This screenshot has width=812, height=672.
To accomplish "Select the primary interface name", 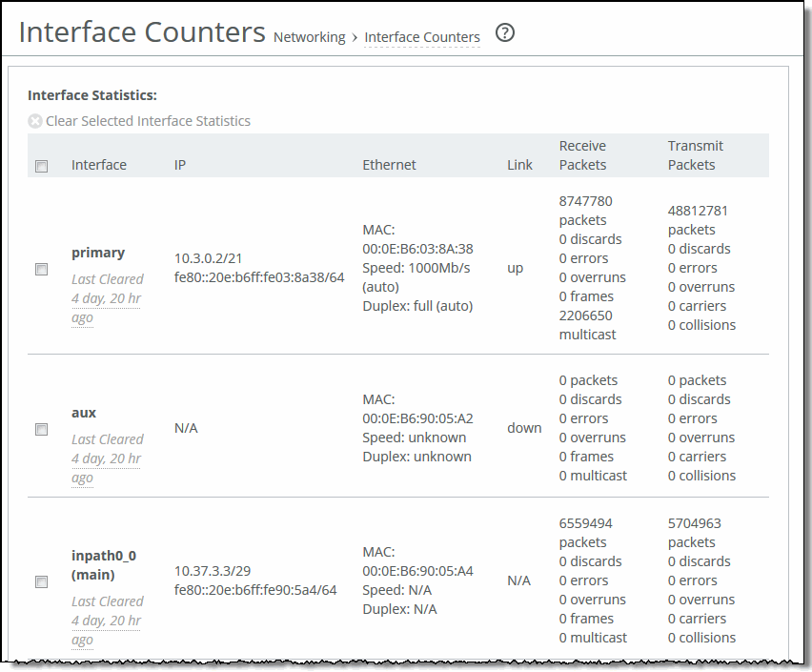I will click(x=98, y=253).
